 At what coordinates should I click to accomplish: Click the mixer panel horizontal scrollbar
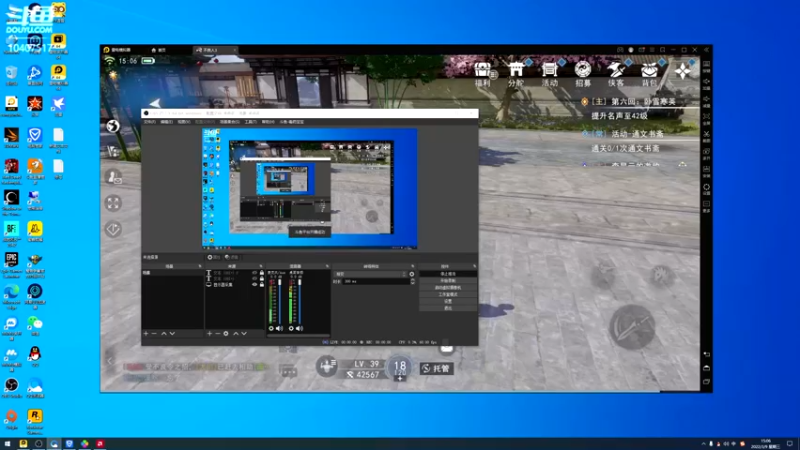pos(298,335)
